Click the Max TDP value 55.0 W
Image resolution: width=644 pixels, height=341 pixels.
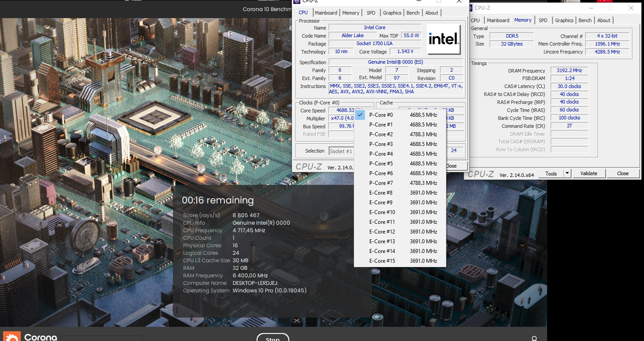coord(411,35)
